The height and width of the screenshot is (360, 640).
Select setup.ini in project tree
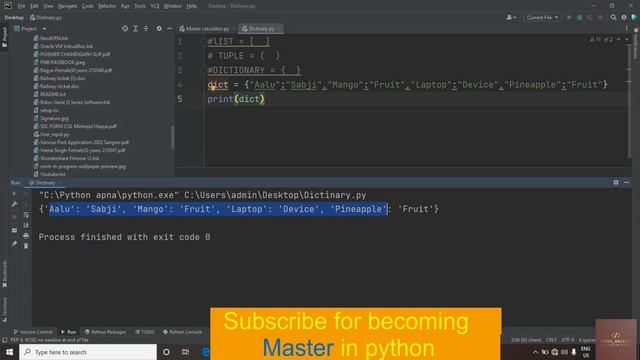click(x=46, y=110)
